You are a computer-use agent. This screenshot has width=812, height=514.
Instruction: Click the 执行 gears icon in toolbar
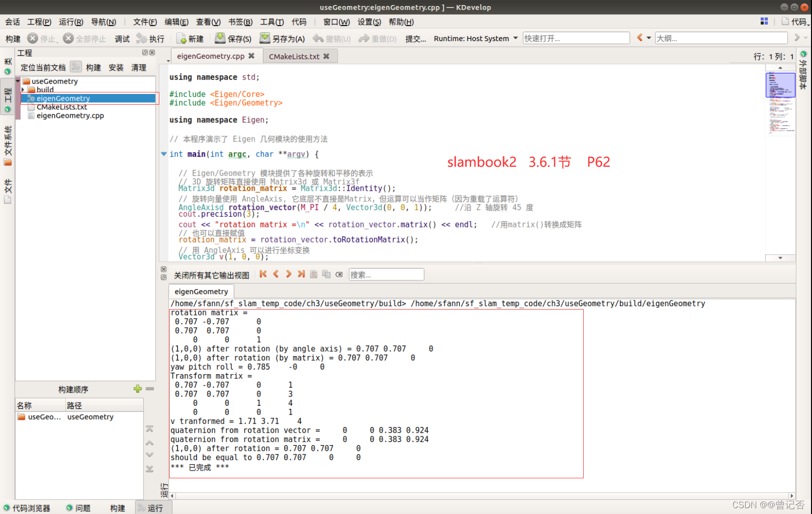coord(141,38)
